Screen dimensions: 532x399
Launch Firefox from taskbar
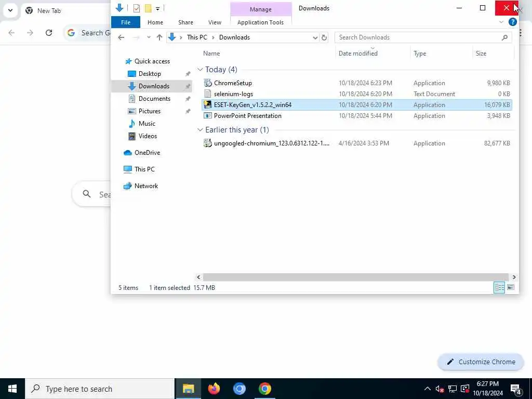[x=214, y=389]
